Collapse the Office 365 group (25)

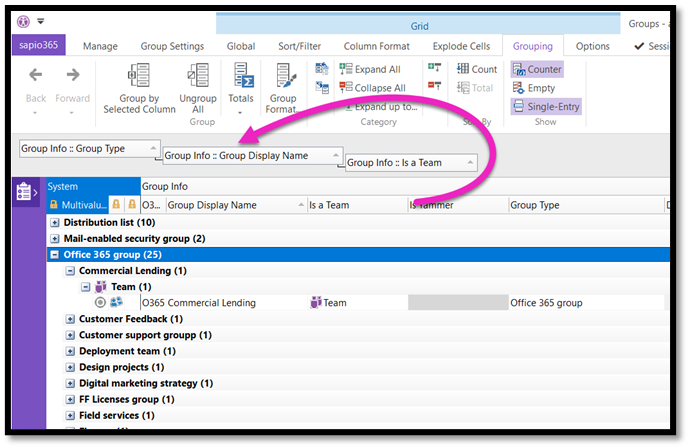pyautogui.click(x=54, y=255)
